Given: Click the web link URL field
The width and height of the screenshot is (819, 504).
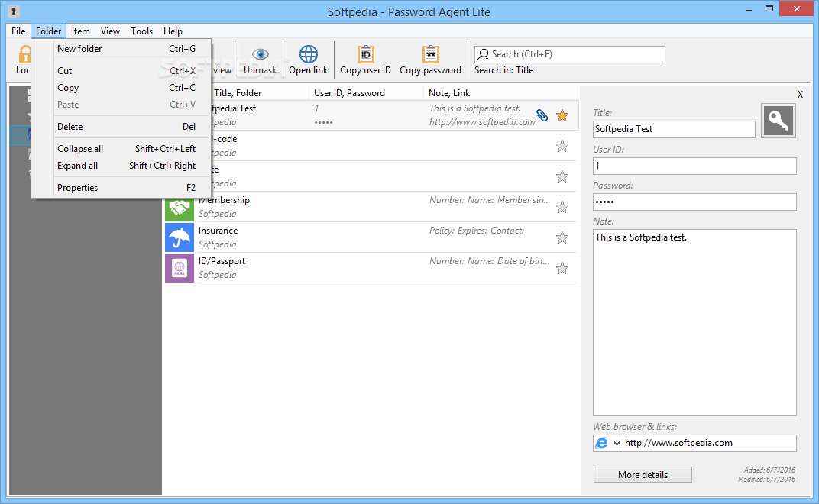Looking at the screenshot, I should pos(709,443).
